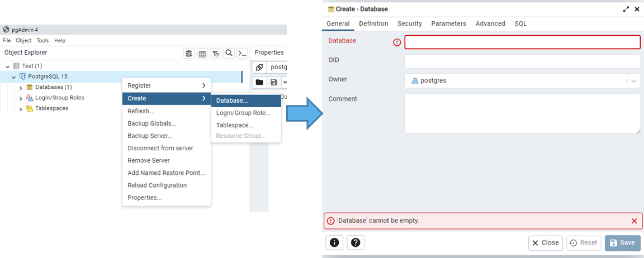Screen dimensions: 644x258
Task: Click the PostgreSQL 15 elephant icon
Action: pos(22,77)
